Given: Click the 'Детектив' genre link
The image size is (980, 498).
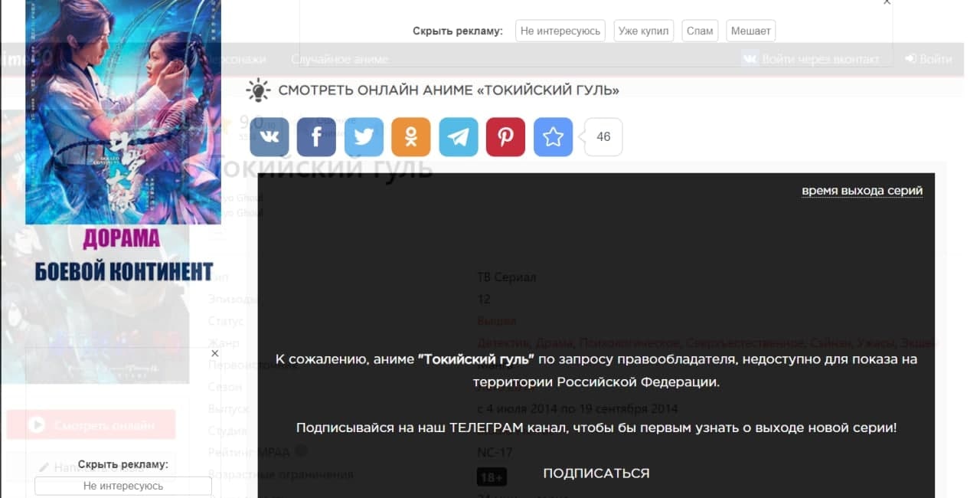Looking at the screenshot, I should 502,342.
